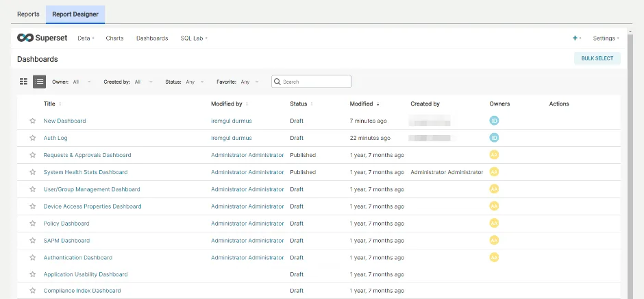Click owner avatar AA for System Health Stats
Viewport: 644px width, 299px height.
(x=494, y=172)
